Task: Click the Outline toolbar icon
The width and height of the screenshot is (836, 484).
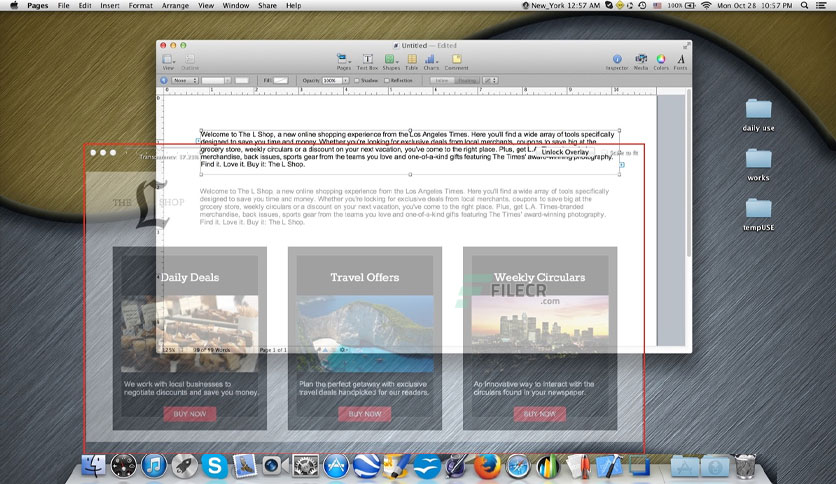Action: tap(190, 61)
